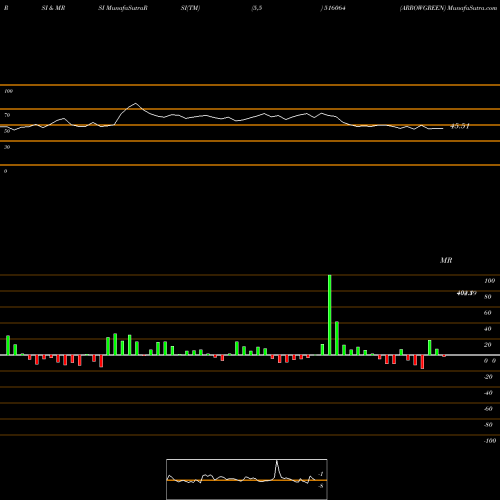Screen dimensions: 500x500
Task: Click the RSI value label 45.51
Action: click(460, 126)
